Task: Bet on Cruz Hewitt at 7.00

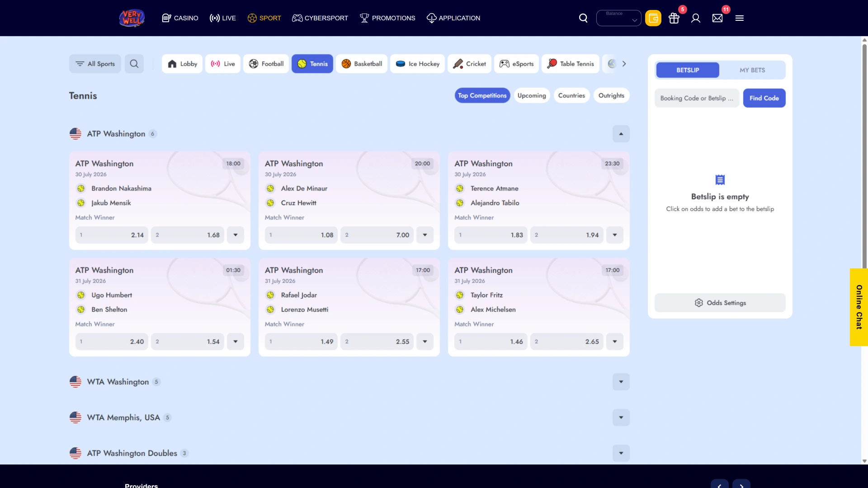Action: (377, 235)
